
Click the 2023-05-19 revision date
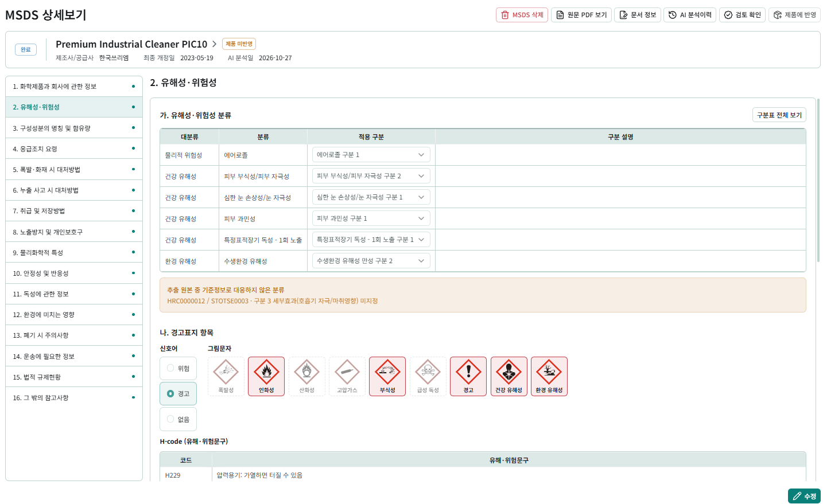[x=197, y=58]
